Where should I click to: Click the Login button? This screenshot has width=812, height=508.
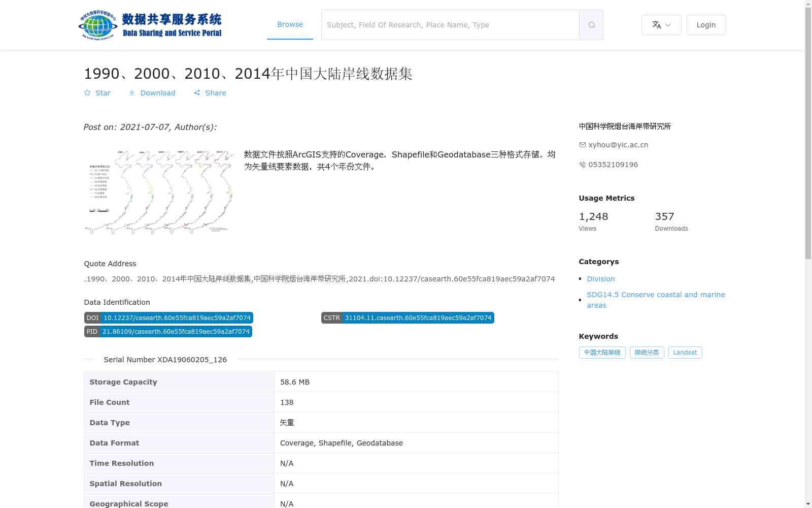(x=706, y=25)
